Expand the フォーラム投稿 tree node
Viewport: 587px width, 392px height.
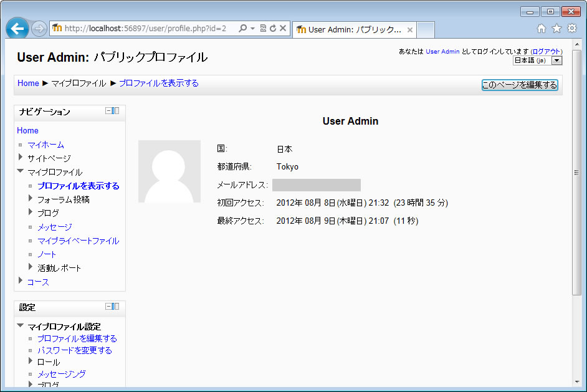31,199
